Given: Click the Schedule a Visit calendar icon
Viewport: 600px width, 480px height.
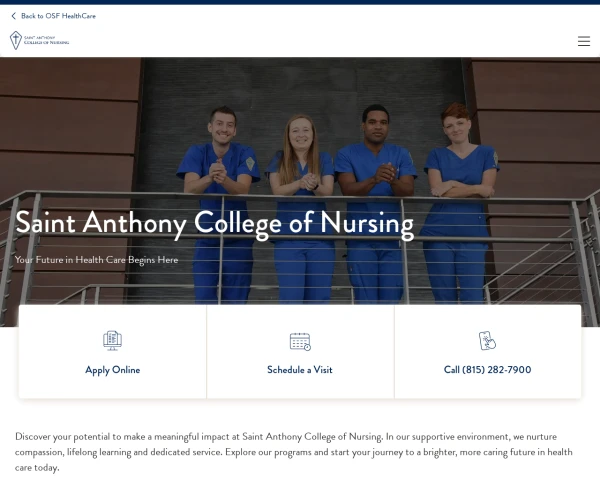Looking at the screenshot, I should point(300,341).
